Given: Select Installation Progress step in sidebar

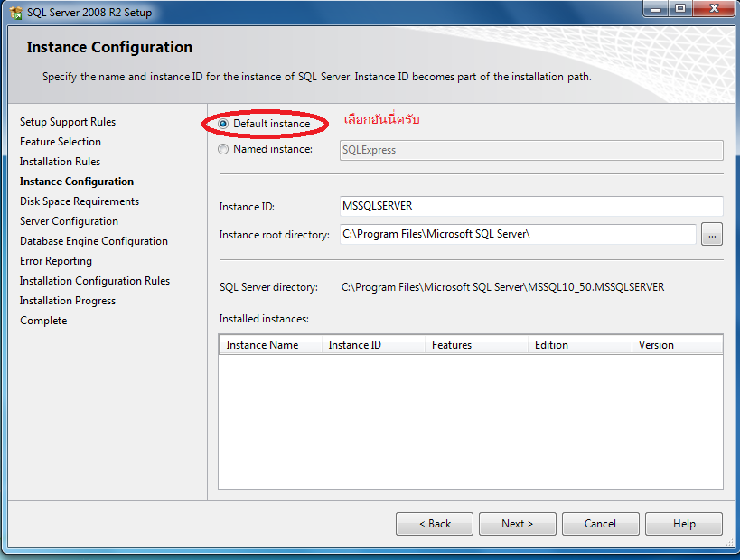Looking at the screenshot, I should tap(68, 301).
